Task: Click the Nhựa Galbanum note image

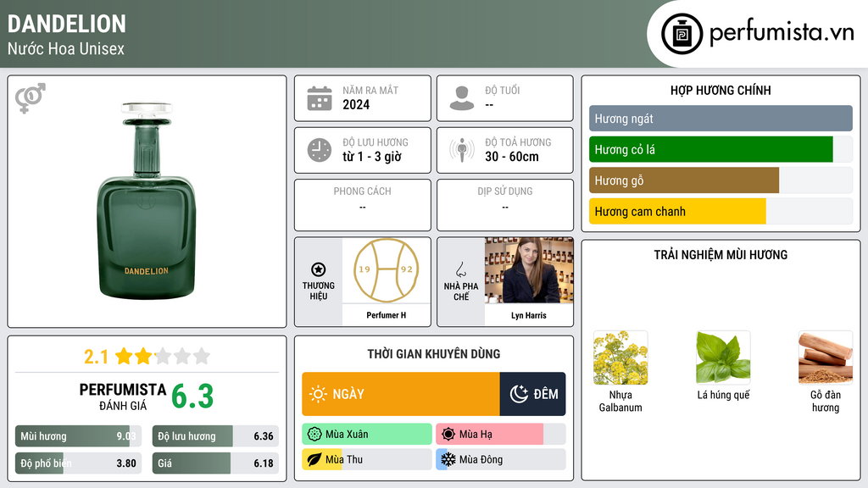Action: click(x=620, y=358)
